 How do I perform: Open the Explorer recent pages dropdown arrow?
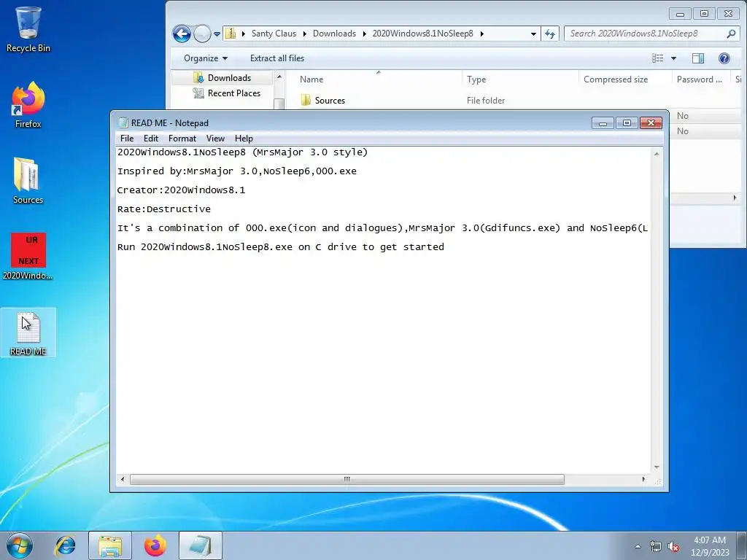click(x=217, y=34)
